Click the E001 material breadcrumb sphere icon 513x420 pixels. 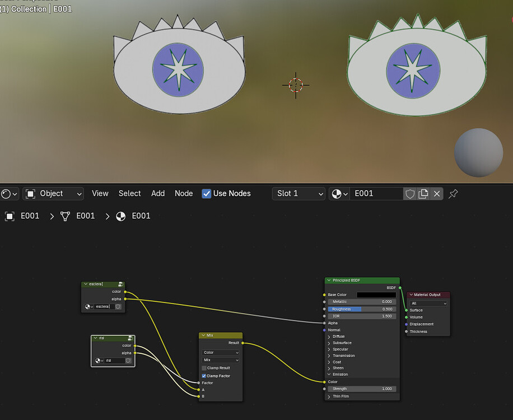pyautogui.click(x=121, y=216)
